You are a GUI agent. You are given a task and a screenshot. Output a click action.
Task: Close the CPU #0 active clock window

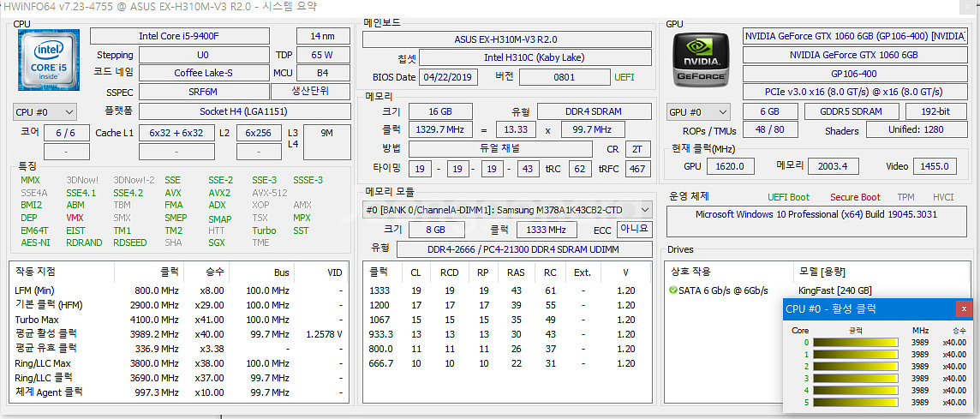(964, 309)
